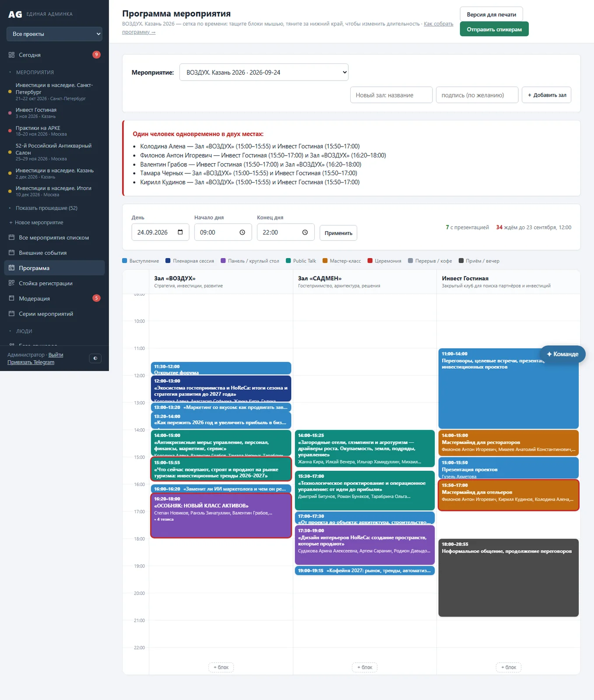
Task: Click the calendar icon beside Серии мероприятий
Action: 11,314
